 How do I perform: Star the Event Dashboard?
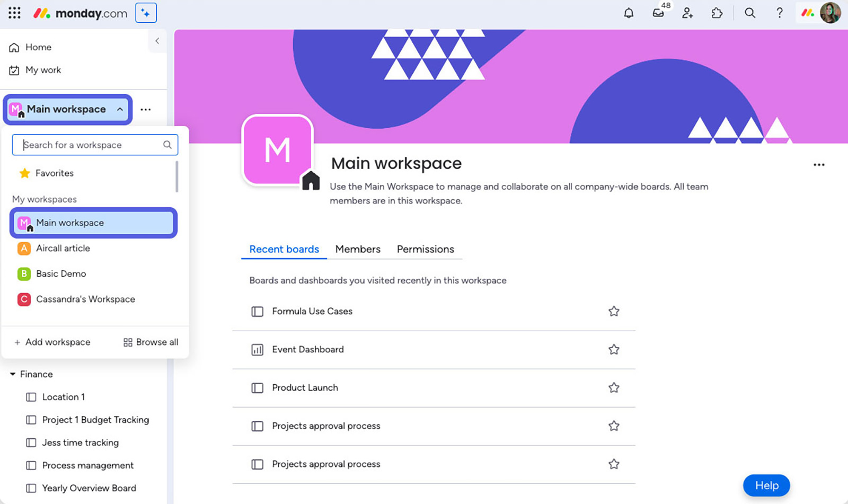pyautogui.click(x=614, y=349)
